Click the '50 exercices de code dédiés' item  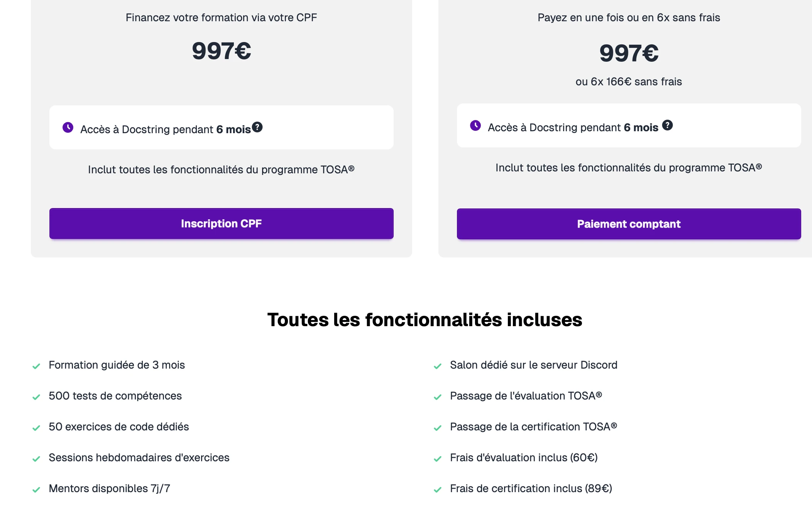119,427
